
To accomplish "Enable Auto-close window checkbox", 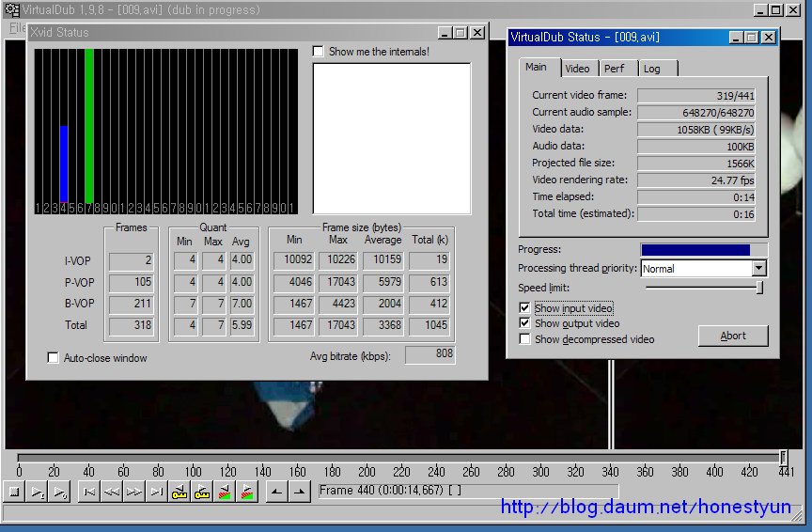I will pyautogui.click(x=53, y=357).
